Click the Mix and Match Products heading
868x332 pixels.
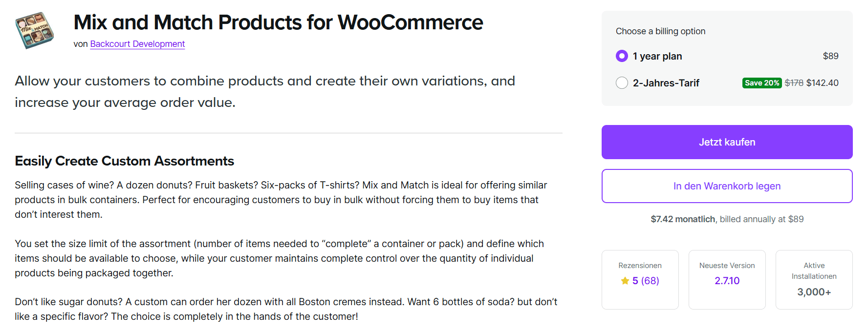[278, 22]
